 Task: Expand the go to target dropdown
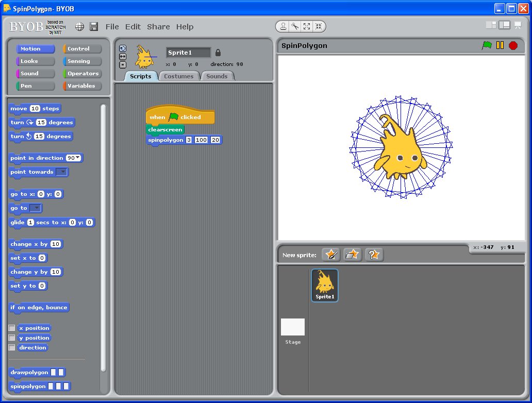coord(35,208)
